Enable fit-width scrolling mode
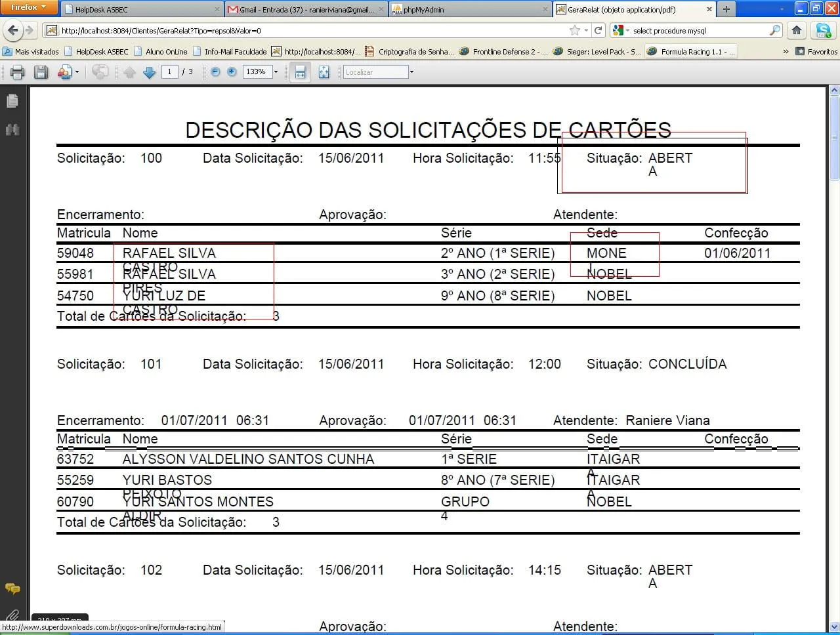This screenshot has width=840, height=635. [300, 72]
